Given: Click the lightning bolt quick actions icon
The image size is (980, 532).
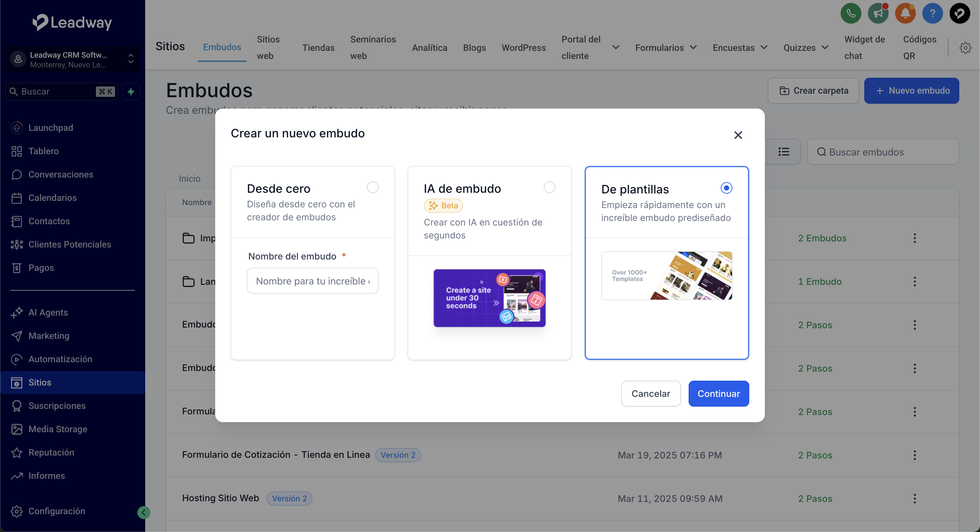Looking at the screenshot, I should point(131,92).
